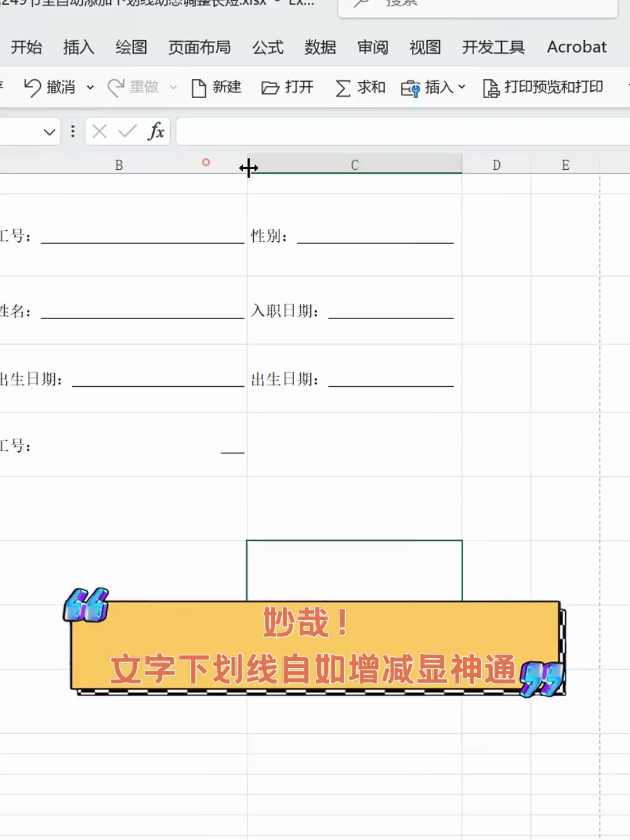Click the three-dot separator beside the Name Box
The width and height of the screenshot is (630, 840).
pyautogui.click(x=72, y=131)
